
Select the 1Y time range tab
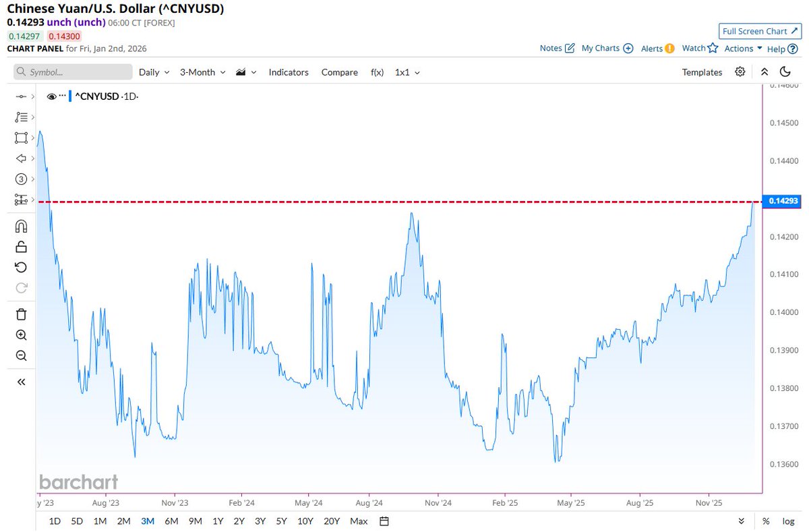216,521
